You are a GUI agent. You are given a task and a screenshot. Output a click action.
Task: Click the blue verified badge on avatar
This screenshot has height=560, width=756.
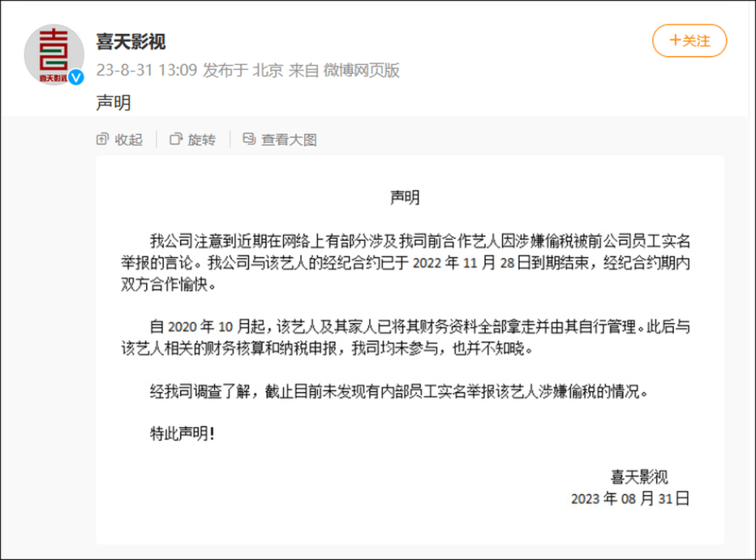pyautogui.click(x=76, y=77)
